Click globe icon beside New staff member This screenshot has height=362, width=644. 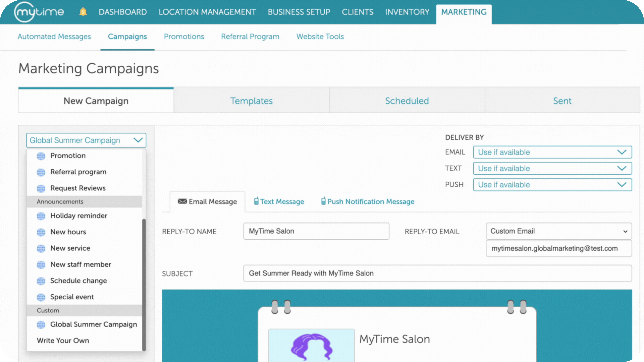coord(41,265)
